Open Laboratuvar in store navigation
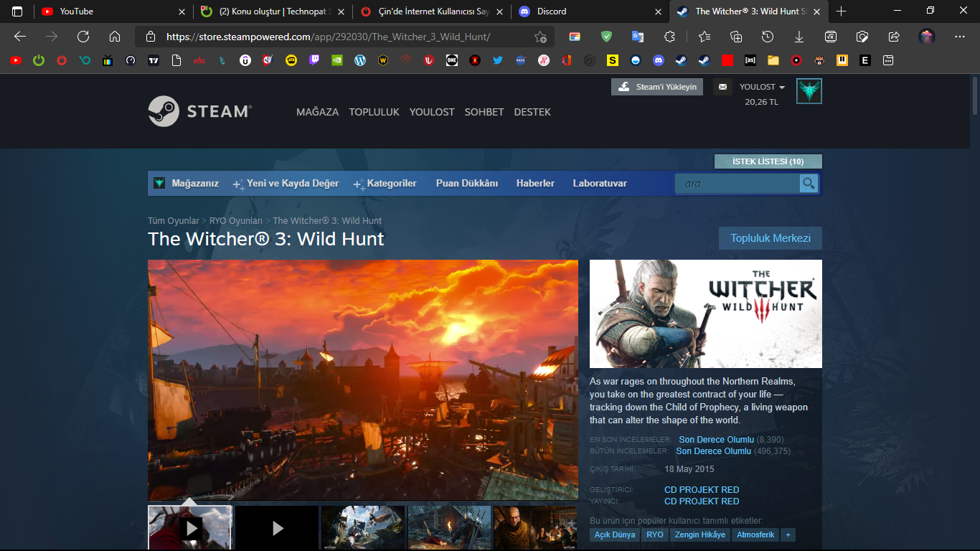The width and height of the screenshot is (980, 551). 600,184
